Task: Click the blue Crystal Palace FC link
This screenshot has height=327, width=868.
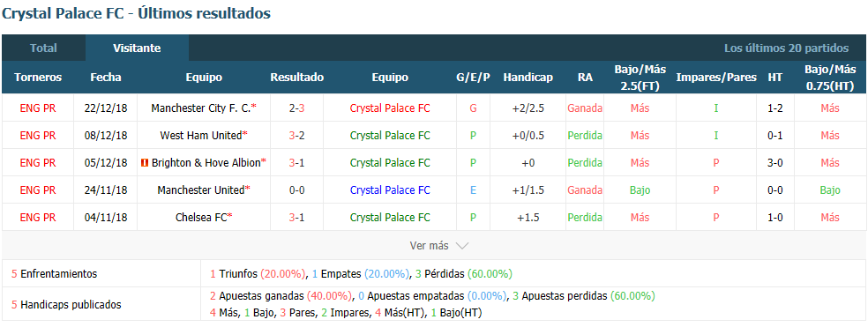Action: (x=390, y=190)
